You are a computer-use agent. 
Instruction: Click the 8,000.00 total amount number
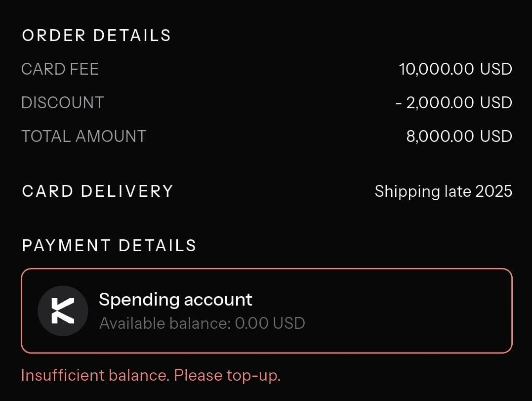[440, 136]
